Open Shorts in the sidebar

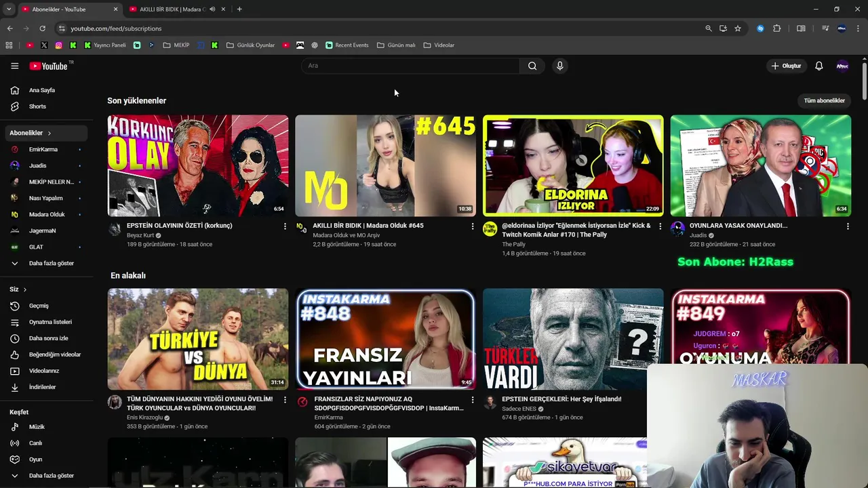[46, 106]
